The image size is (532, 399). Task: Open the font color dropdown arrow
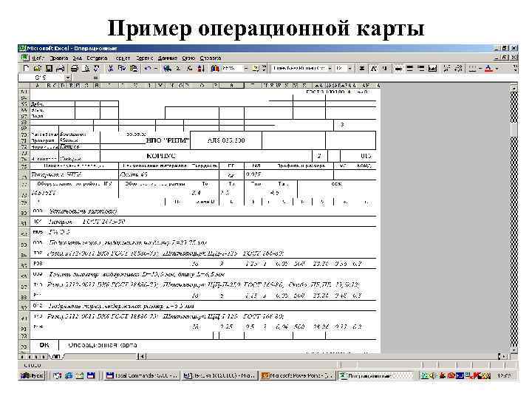[497, 69]
